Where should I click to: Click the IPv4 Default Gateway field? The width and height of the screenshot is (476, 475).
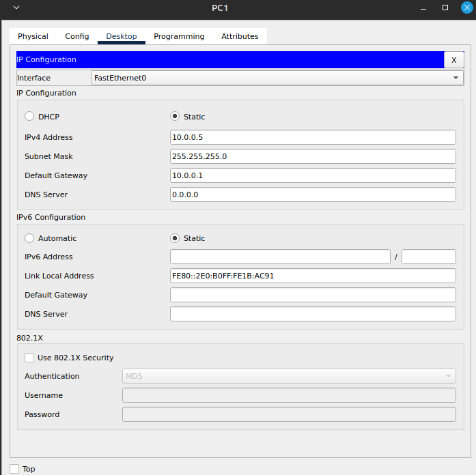coord(313,175)
